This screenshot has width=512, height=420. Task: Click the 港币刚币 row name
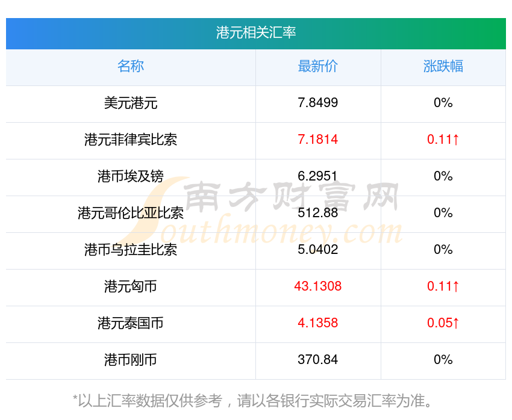(x=131, y=360)
